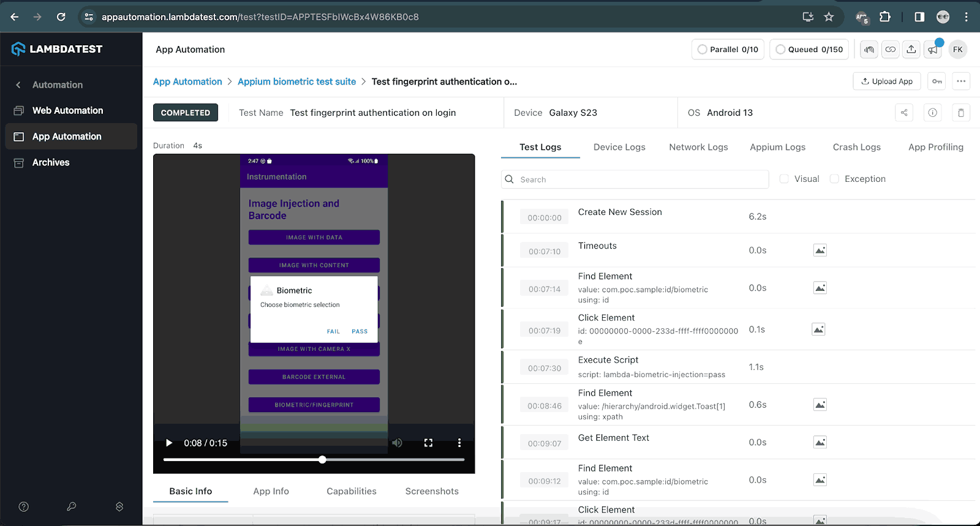Go to Appium biometric test suite breadcrumb

click(x=296, y=81)
